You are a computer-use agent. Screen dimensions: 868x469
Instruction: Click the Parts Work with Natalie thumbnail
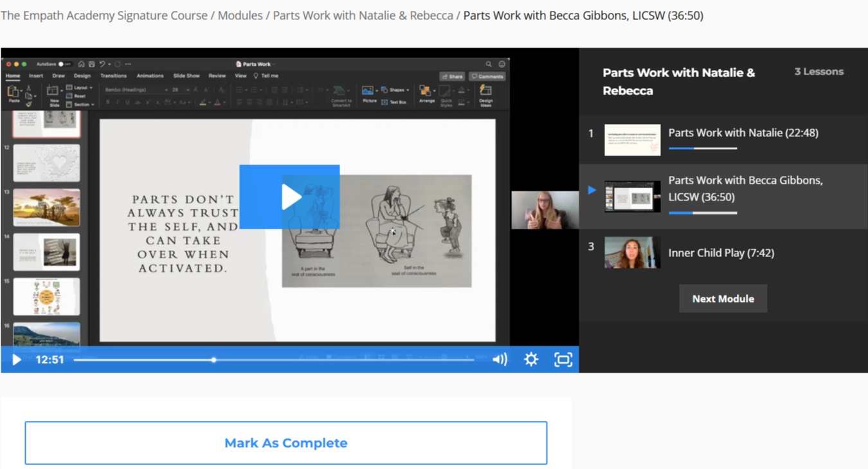pos(632,139)
